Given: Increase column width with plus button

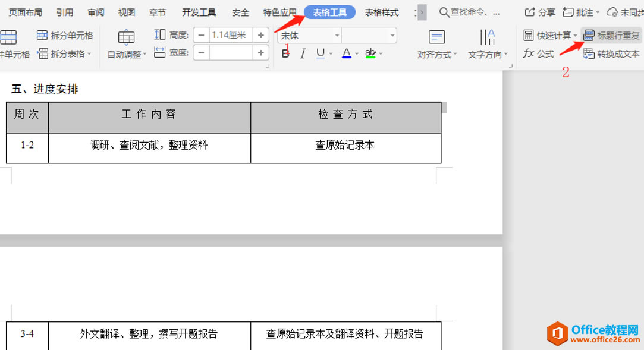Looking at the screenshot, I should tap(261, 52).
